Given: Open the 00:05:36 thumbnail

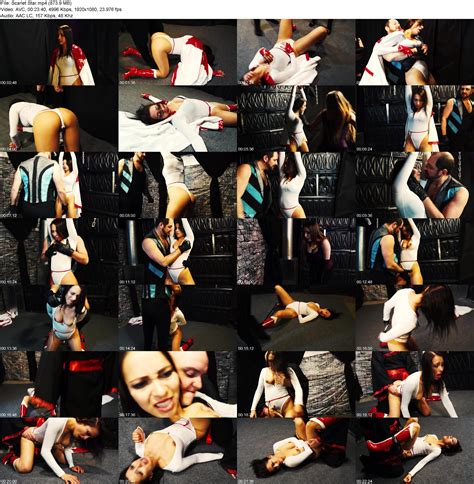Looking at the screenshot, I should pos(296,119).
